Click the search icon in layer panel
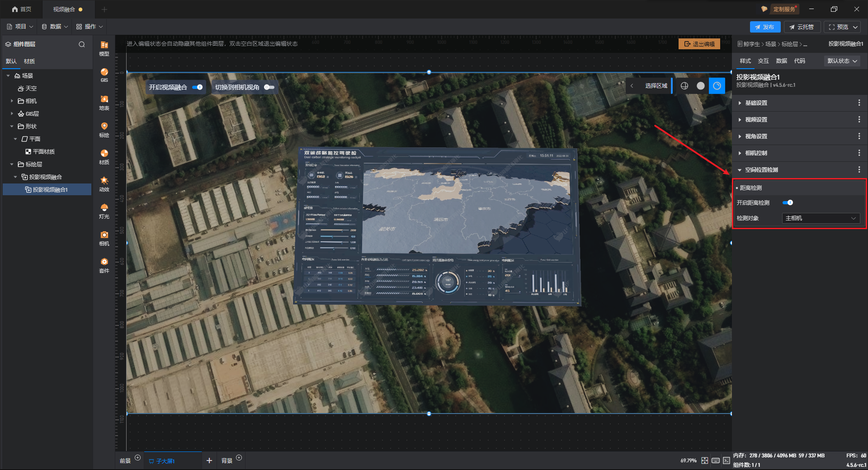Image resolution: width=868 pixels, height=470 pixels. (82, 44)
